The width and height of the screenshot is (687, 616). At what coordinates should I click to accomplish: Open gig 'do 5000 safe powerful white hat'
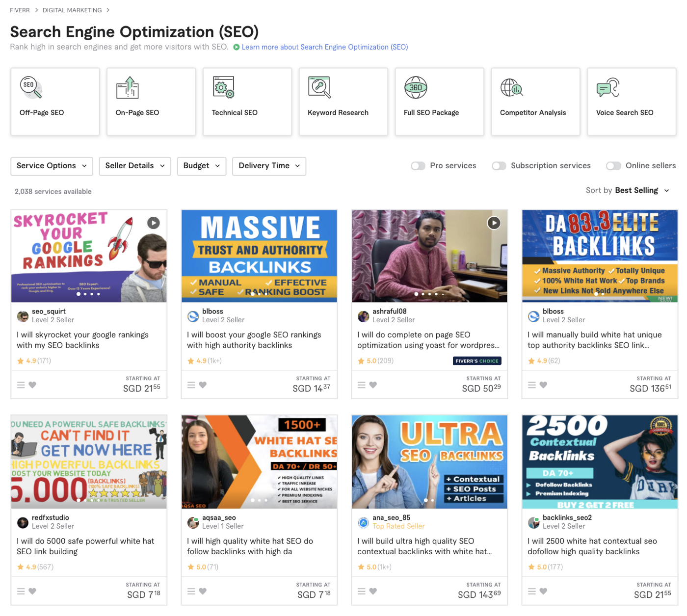pos(85,546)
